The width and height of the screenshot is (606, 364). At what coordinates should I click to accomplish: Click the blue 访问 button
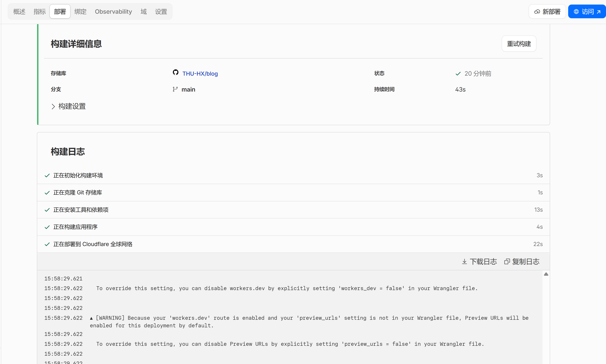click(587, 12)
